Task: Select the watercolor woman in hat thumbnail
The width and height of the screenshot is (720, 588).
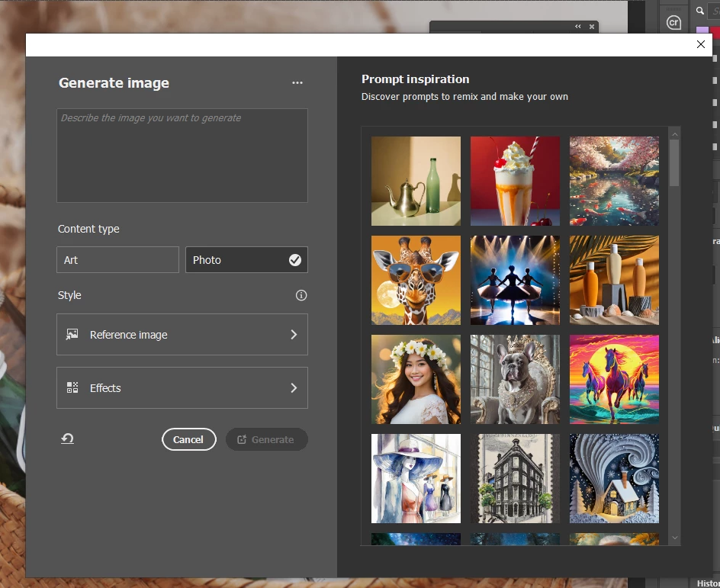Action: click(416, 478)
